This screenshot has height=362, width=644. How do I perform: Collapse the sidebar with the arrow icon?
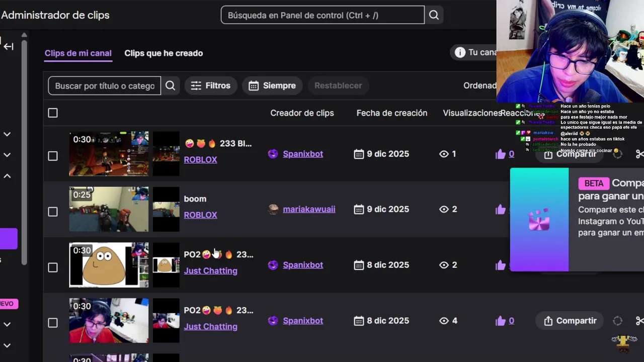pos(8,46)
